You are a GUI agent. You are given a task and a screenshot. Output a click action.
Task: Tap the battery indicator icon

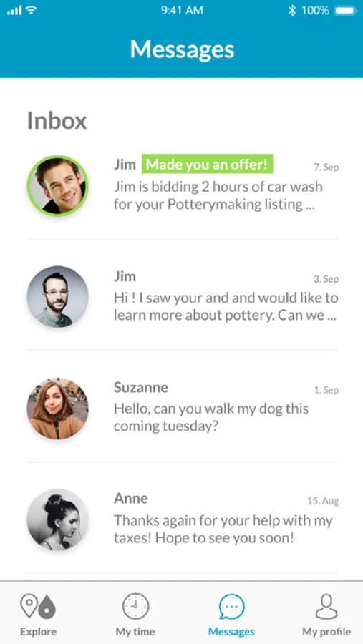click(x=346, y=11)
